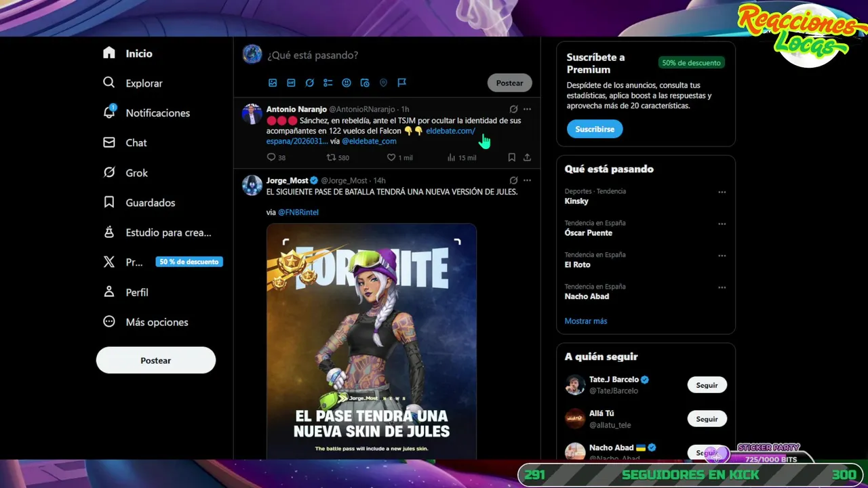This screenshot has height=488, width=868.
Task: Open more options for Óscar Puente trend
Action: point(722,224)
